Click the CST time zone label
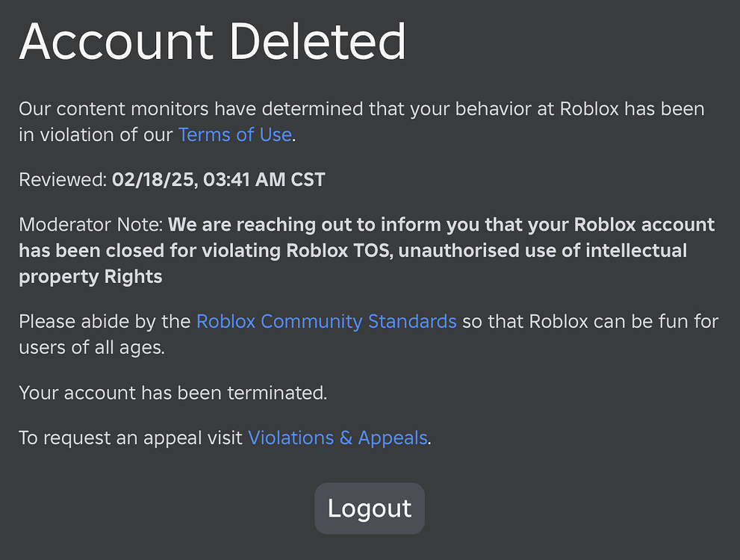The width and height of the screenshot is (740, 560). tap(308, 179)
